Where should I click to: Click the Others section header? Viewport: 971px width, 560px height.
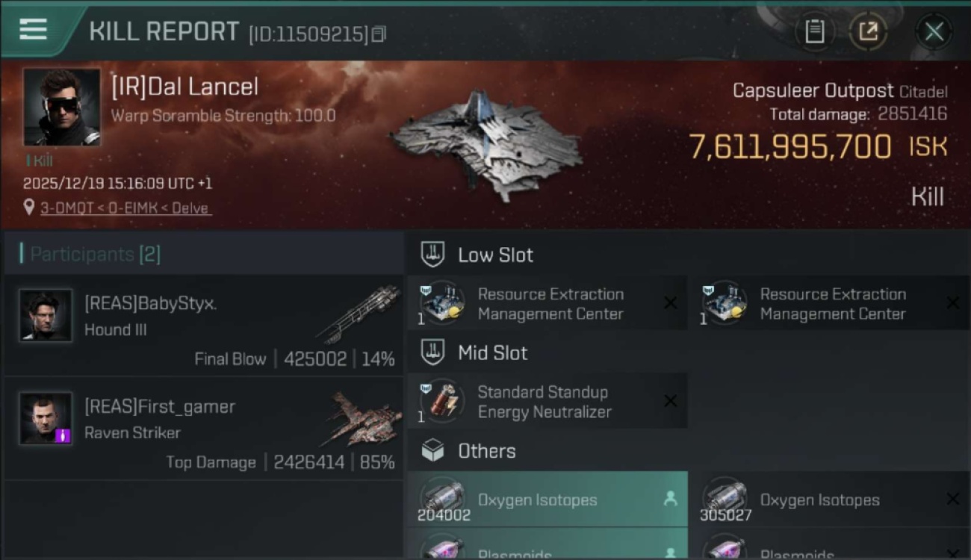[486, 451]
